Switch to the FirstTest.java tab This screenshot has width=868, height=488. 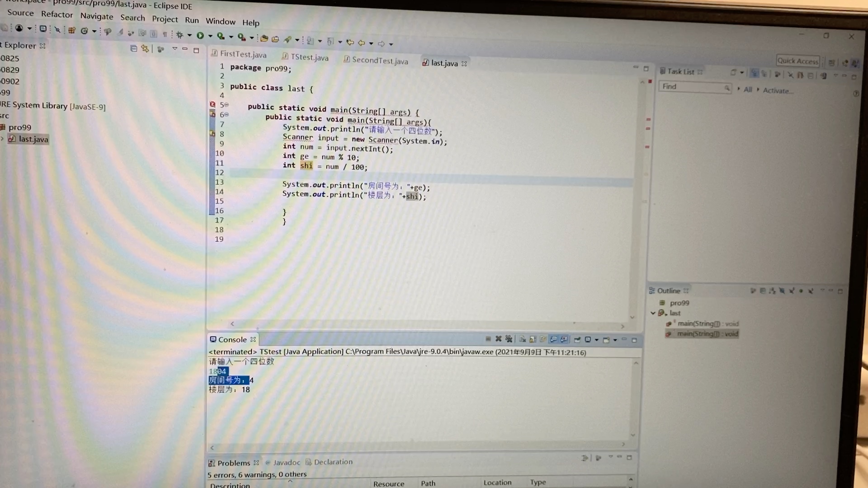[241, 57]
